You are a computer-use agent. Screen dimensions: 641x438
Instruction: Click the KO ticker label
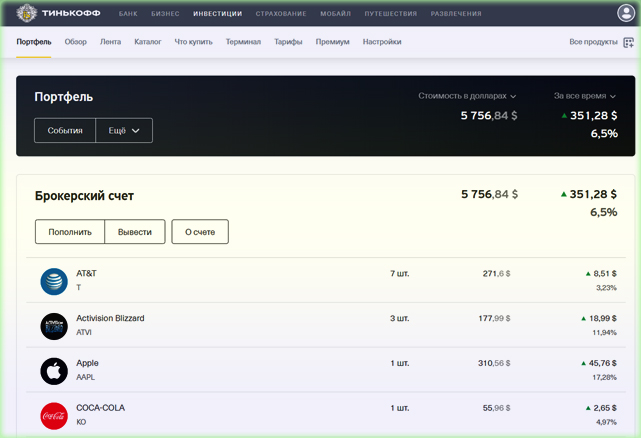coord(81,422)
